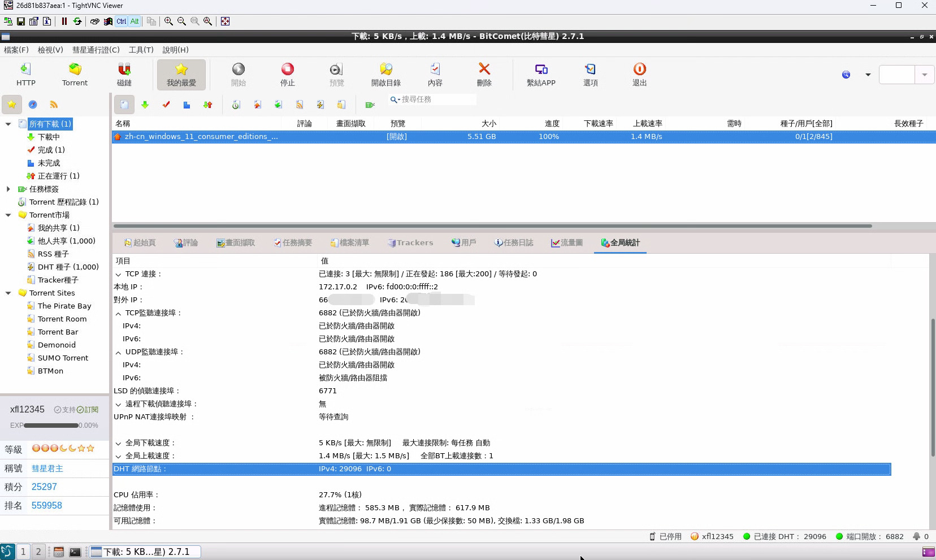Collapse the Torrent Sites tree node

click(8, 293)
